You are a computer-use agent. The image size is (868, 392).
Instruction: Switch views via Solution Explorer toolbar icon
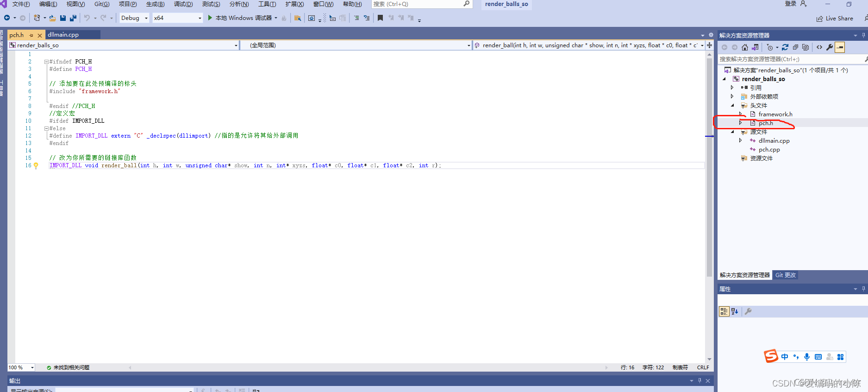click(x=755, y=47)
